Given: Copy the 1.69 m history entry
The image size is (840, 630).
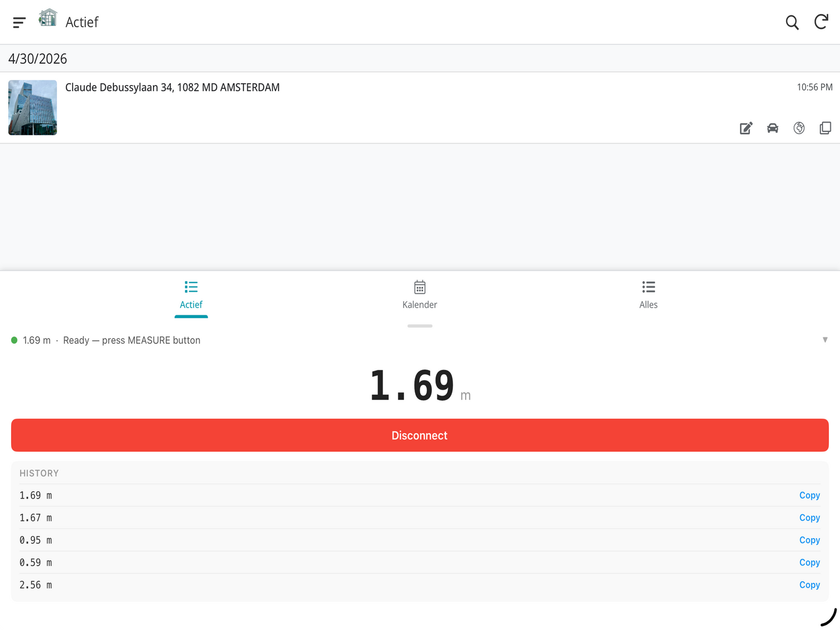Looking at the screenshot, I should [809, 496].
